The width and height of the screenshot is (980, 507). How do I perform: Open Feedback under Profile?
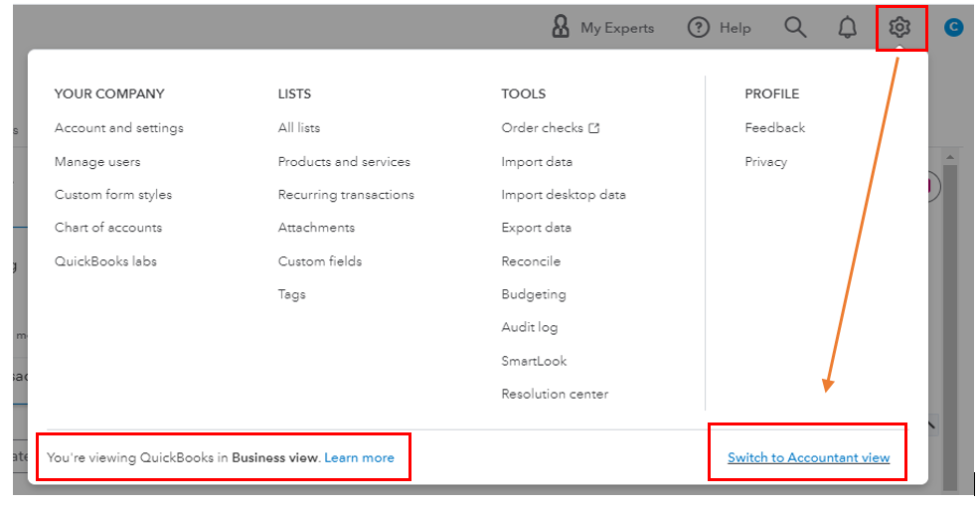(775, 128)
